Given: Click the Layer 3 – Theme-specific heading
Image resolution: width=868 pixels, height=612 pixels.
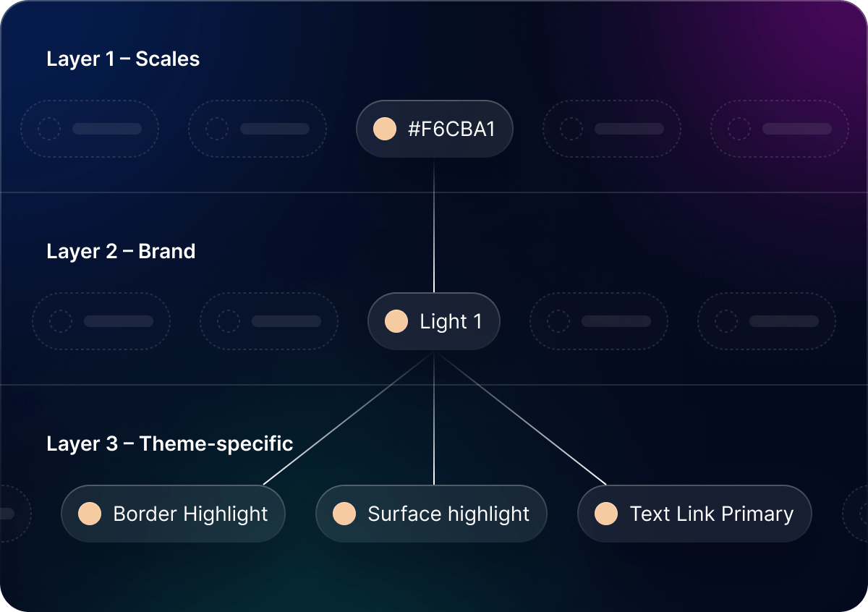Looking at the screenshot, I should (170, 443).
